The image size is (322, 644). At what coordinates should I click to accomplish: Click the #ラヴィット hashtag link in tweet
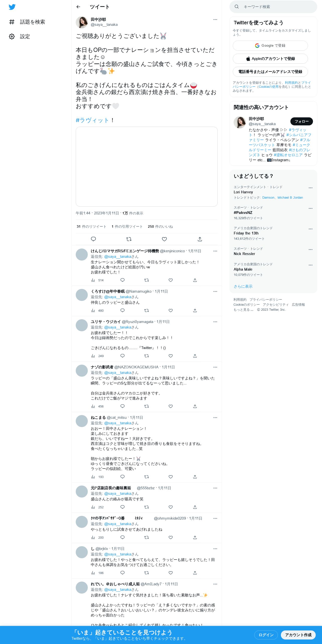pyautogui.click(x=92, y=120)
